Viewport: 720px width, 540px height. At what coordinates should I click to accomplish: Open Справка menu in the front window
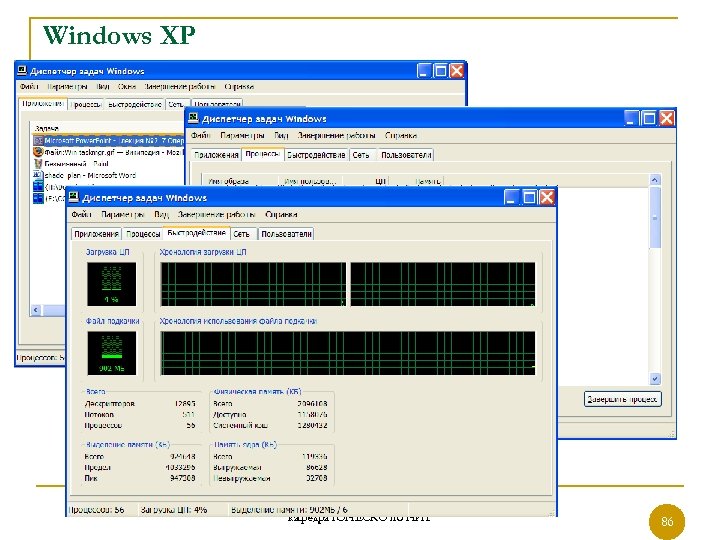(281, 214)
